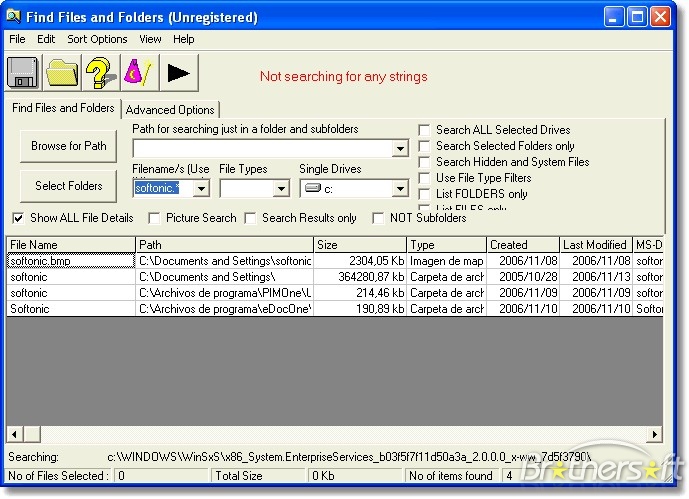The height and width of the screenshot is (499, 689).
Task: Click the MS-D column header
Action: [649, 245]
